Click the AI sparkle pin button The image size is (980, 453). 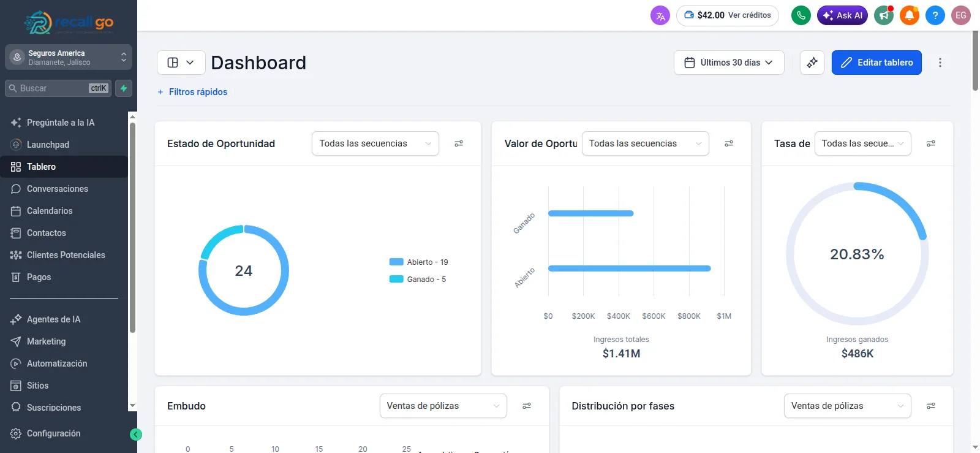pos(812,63)
